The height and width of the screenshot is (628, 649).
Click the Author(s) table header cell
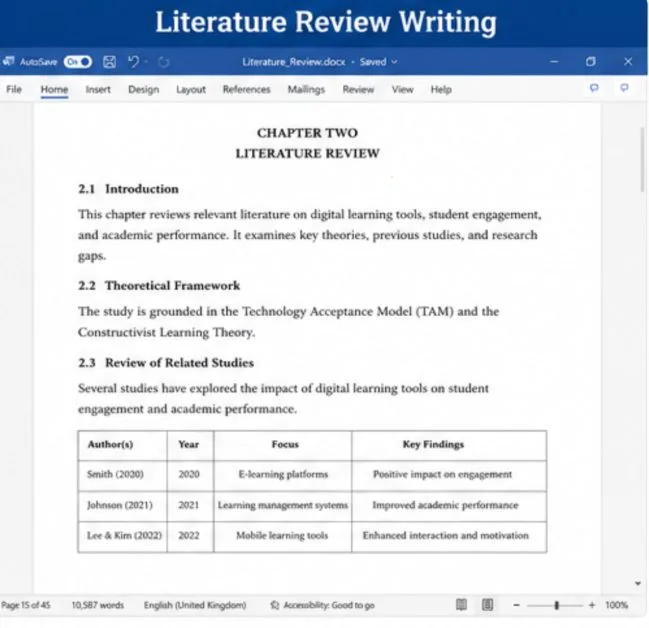pyautogui.click(x=123, y=445)
